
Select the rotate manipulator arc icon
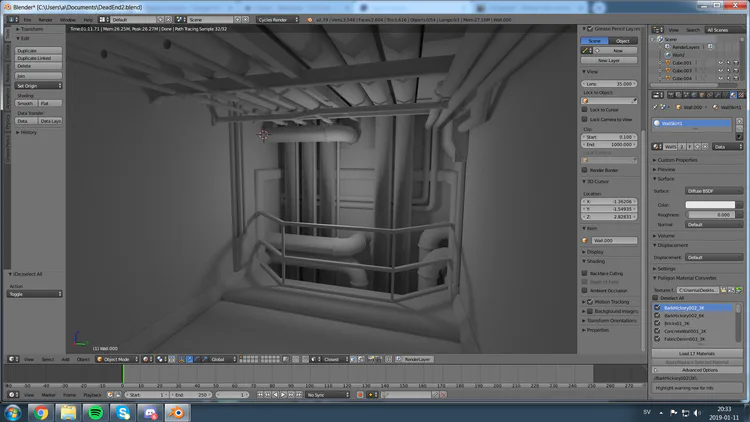[197, 359]
